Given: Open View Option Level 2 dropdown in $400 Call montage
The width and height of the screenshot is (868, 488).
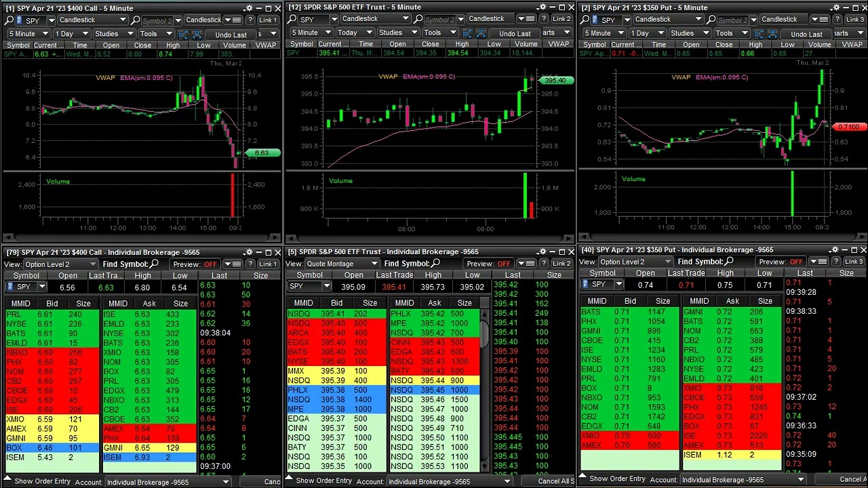Looking at the screenshot, I should pos(61,264).
